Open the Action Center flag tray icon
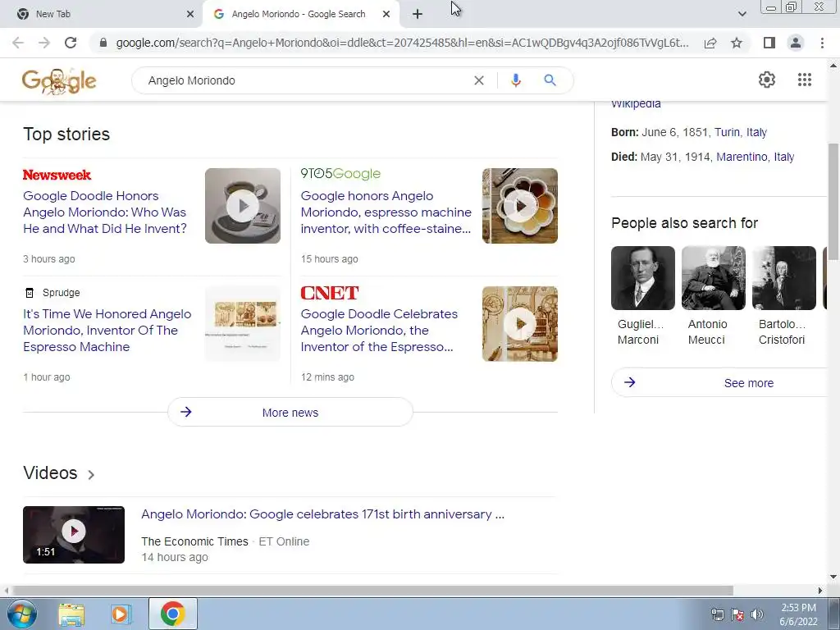 pos(737,614)
